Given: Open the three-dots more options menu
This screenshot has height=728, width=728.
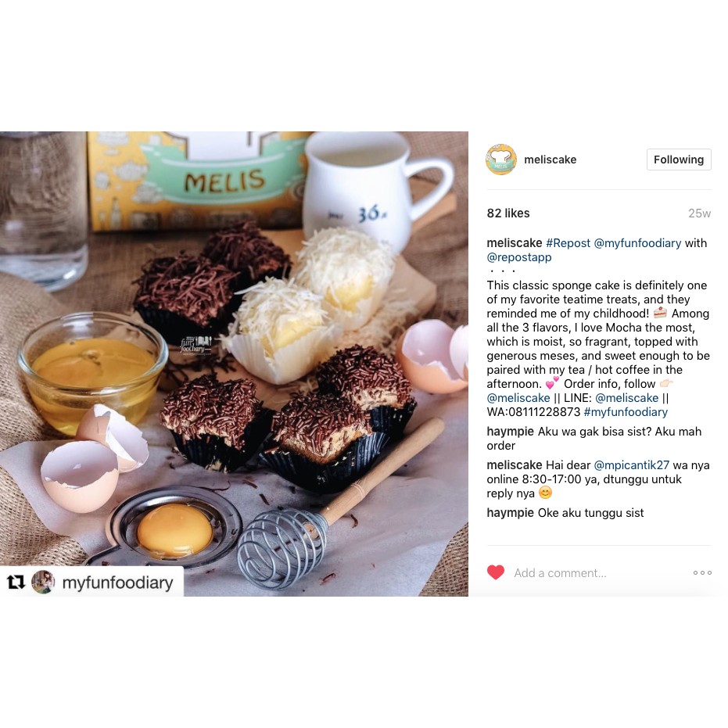Looking at the screenshot, I should (x=702, y=572).
